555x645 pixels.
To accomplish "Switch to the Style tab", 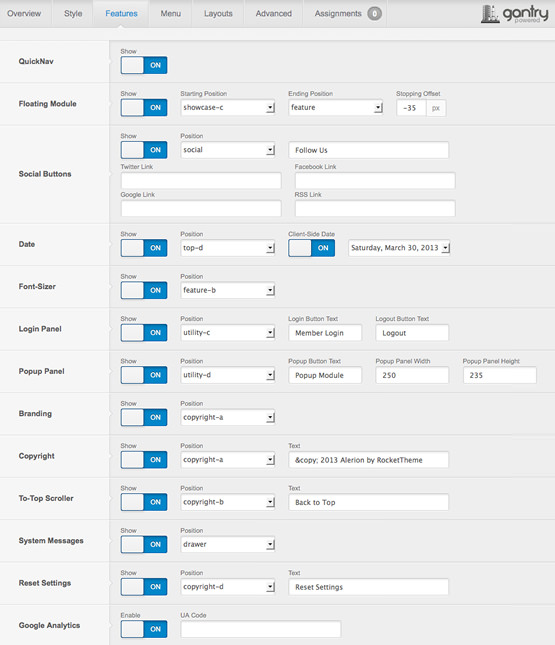I will click(x=73, y=14).
